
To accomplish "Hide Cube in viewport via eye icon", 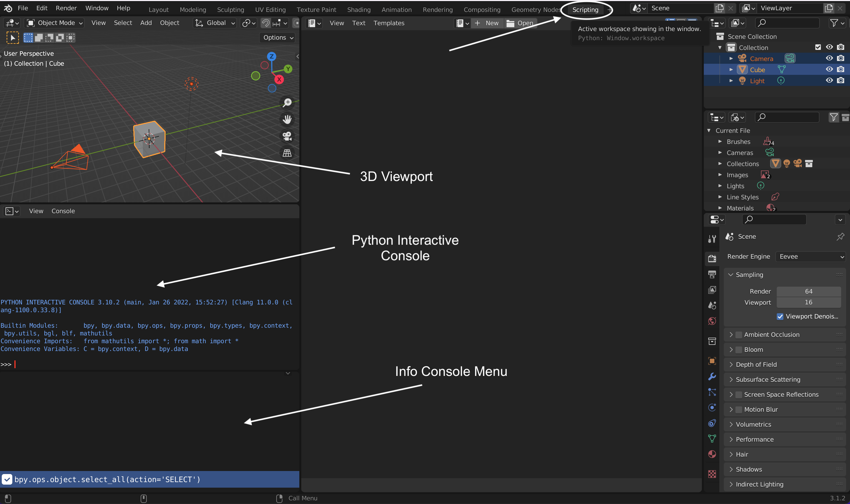I will point(829,70).
